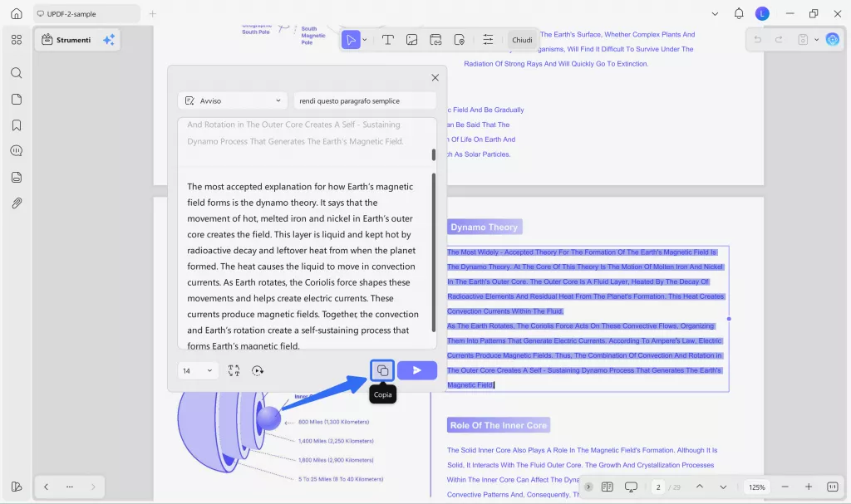
Task: Expand the save options dropdown arrow
Action: click(x=816, y=40)
